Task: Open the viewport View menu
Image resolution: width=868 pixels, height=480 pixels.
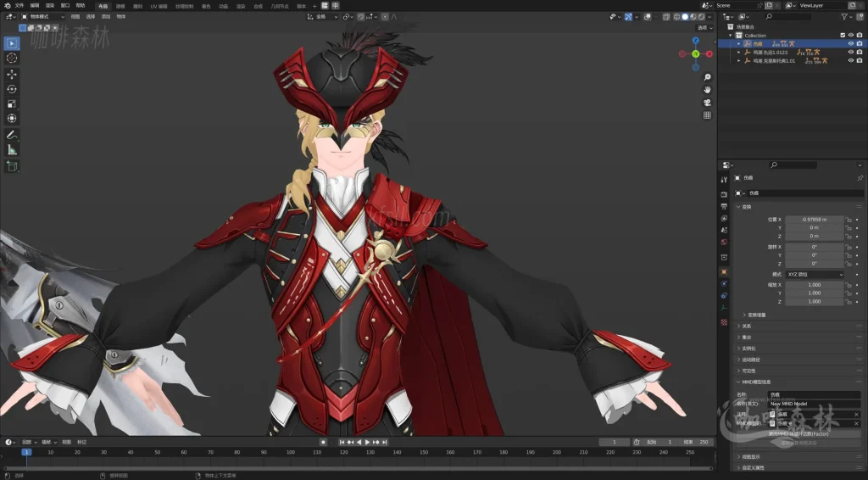Action: coord(75,17)
